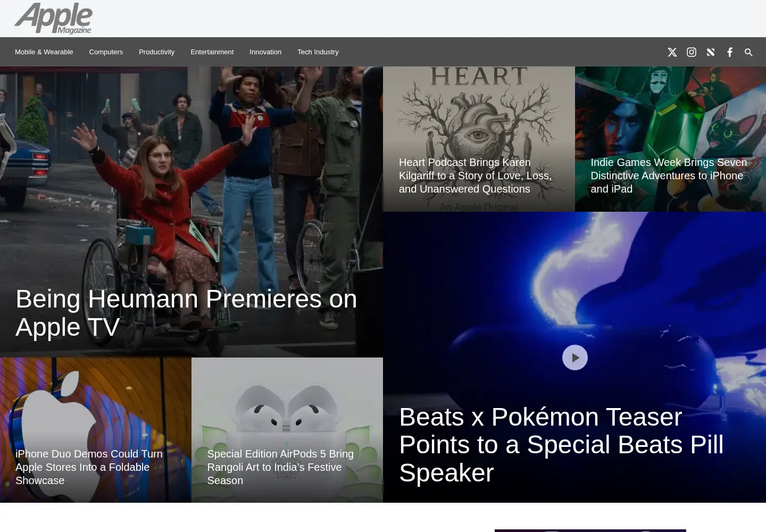
Task: Open the Productivity menu
Action: point(156,52)
